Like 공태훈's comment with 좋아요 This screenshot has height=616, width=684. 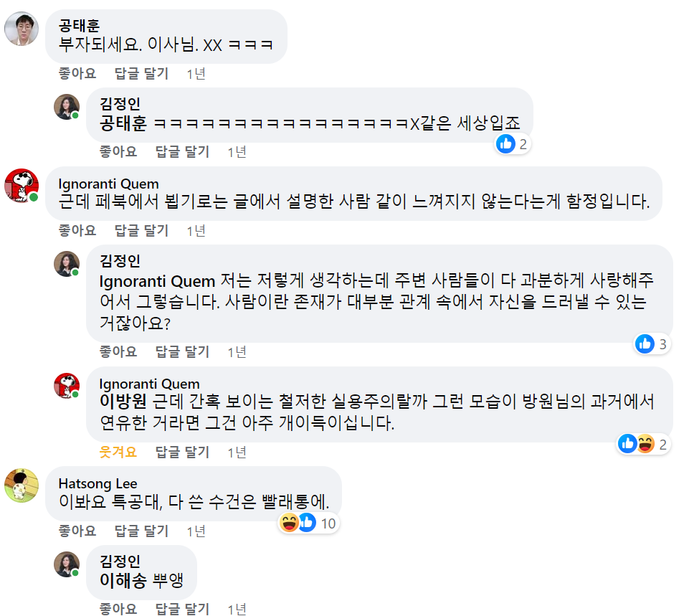click(x=77, y=74)
